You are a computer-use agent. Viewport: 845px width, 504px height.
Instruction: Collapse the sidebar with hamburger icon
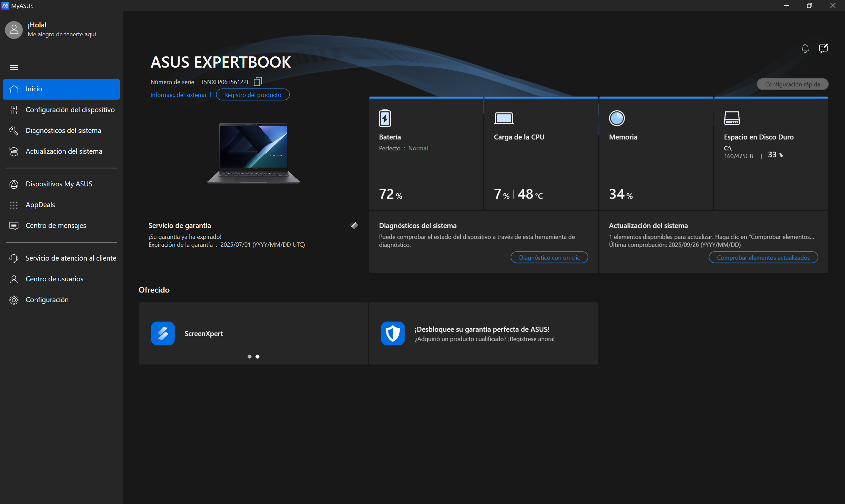click(14, 67)
